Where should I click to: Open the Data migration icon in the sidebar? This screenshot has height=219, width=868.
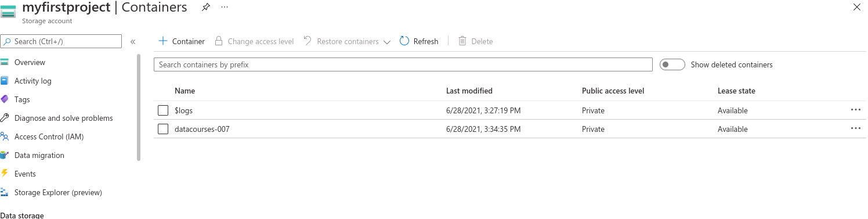coord(5,155)
